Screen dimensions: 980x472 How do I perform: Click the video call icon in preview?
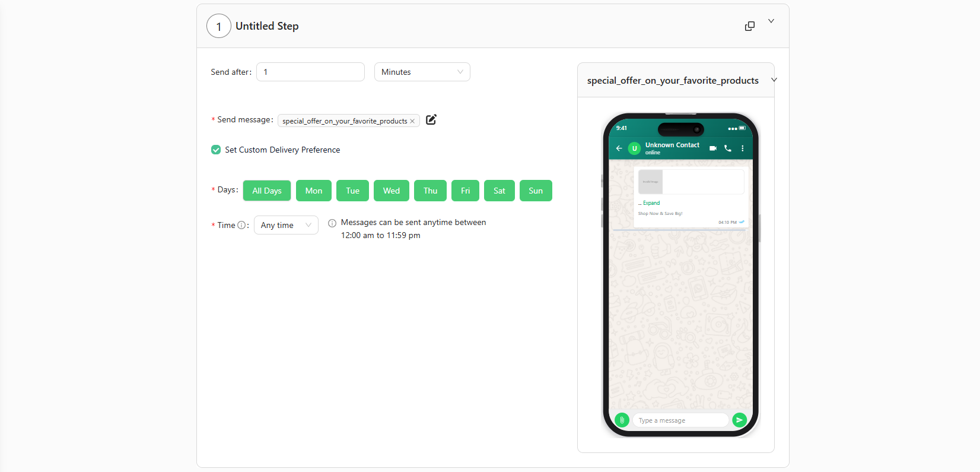coord(713,148)
